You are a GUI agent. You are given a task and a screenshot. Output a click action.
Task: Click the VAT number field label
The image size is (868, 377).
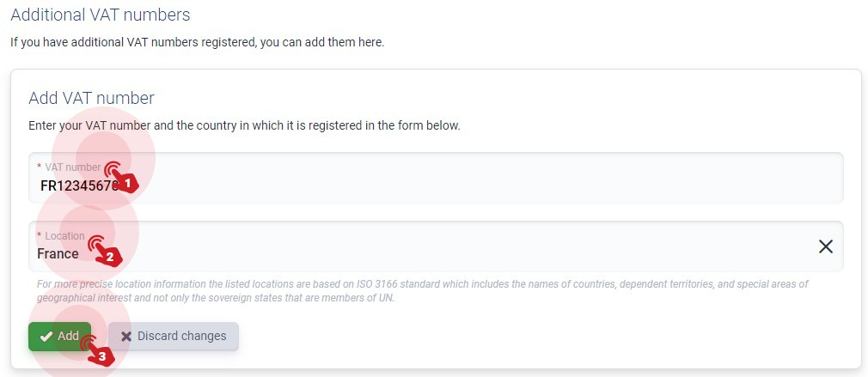pos(73,167)
